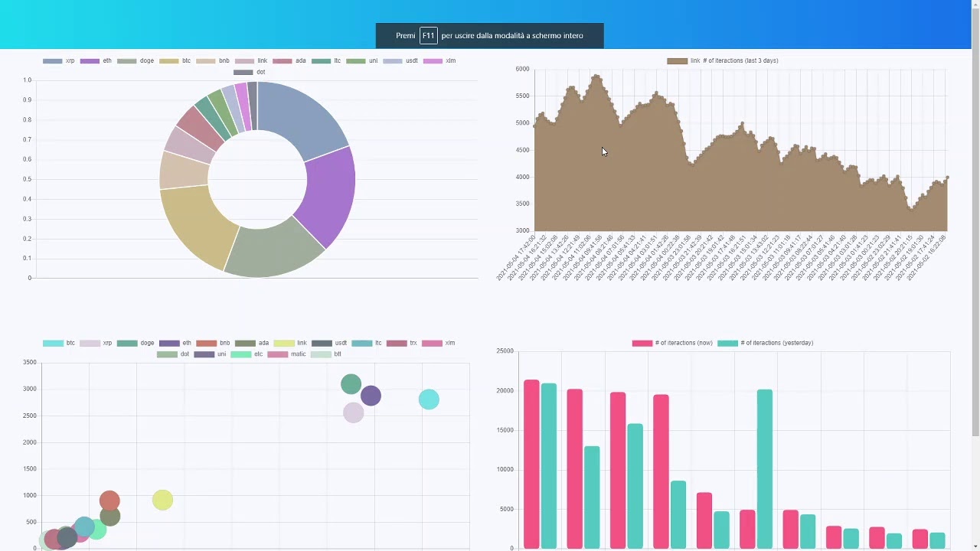Click the F11 fullscreen exit notification
The image size is (980, 551).
click(x=490, y=35)
